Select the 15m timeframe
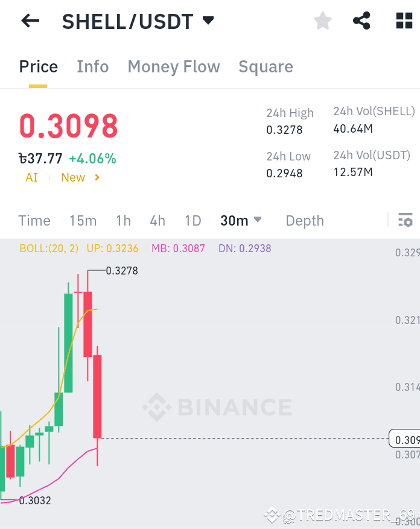420x529 pixels. point(83,220)
